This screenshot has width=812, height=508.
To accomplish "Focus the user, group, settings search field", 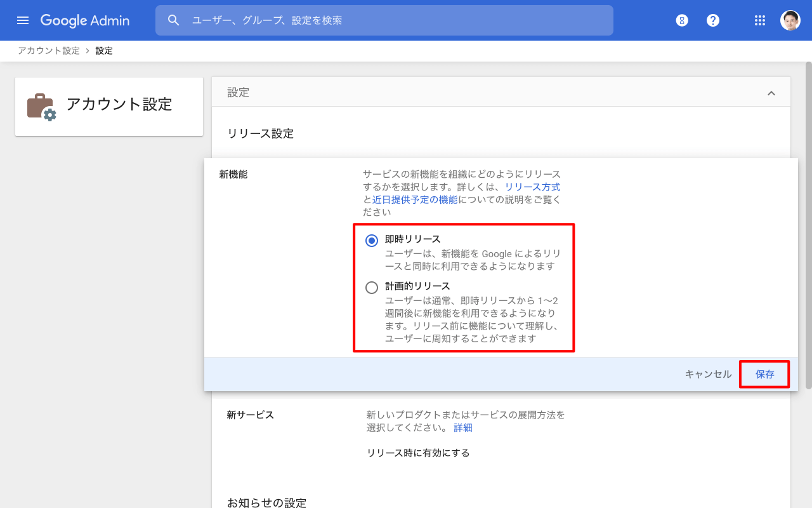I will pos(393,20).
